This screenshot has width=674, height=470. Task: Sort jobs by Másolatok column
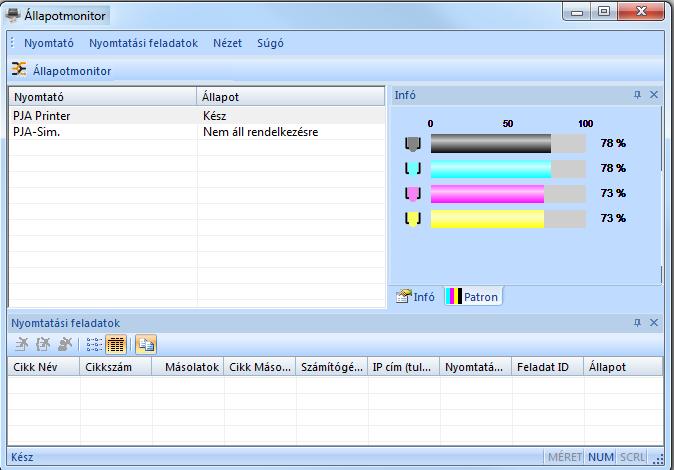[x=187, y=367]
